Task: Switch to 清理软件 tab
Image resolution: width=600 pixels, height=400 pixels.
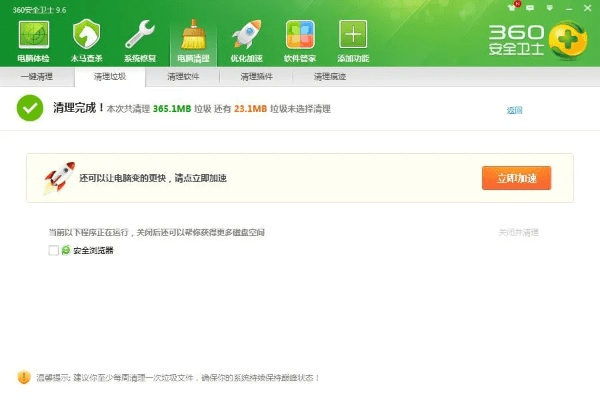Action: click(x=183, y=77)
